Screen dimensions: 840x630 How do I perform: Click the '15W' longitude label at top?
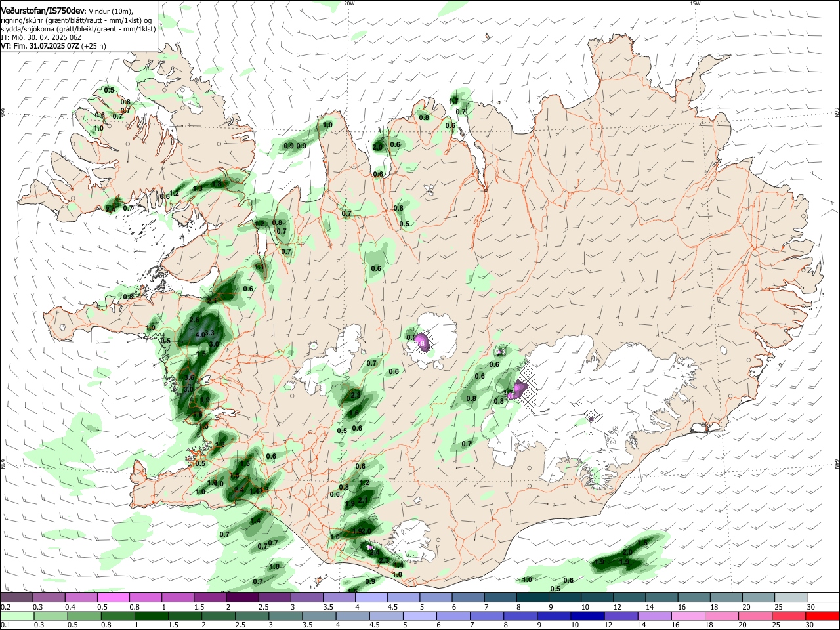[x=695, y=3]
